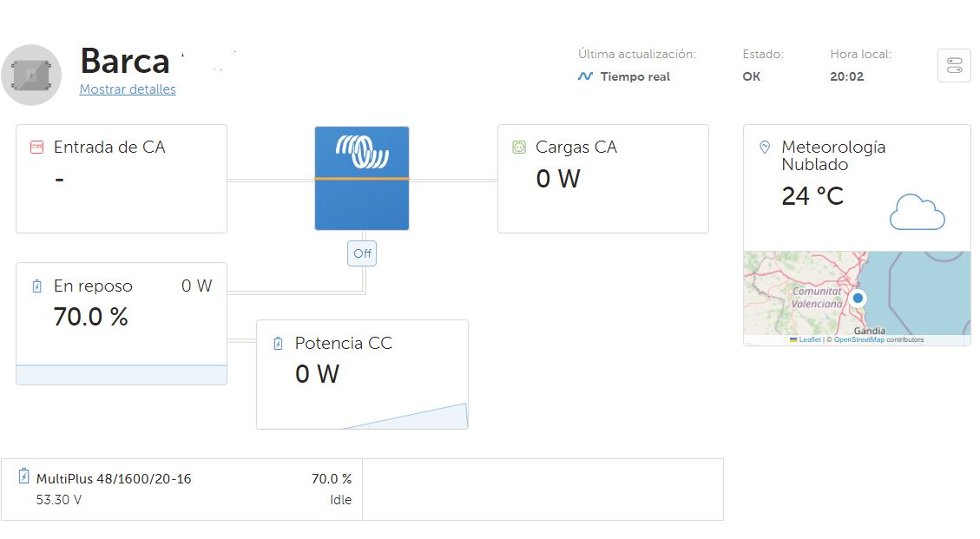Viewport: 980px width, 539px height.
Task: Select the Cargas CA 0 W card
Action: [x=602, y=179]
